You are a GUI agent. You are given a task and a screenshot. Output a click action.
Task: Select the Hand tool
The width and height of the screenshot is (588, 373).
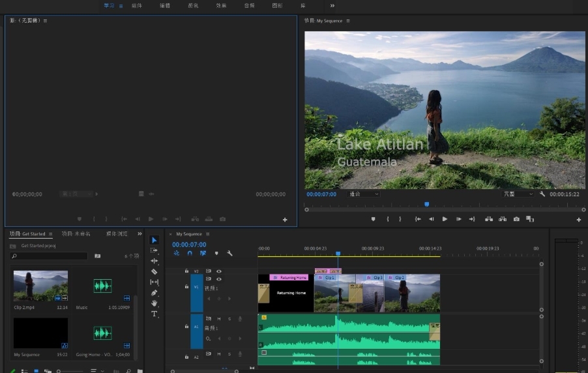(154, 303)
